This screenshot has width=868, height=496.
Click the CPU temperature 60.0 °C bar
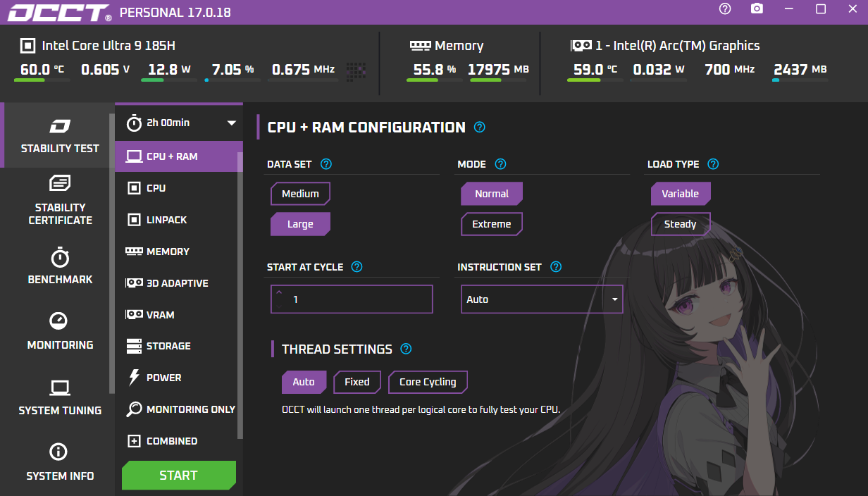42,80
